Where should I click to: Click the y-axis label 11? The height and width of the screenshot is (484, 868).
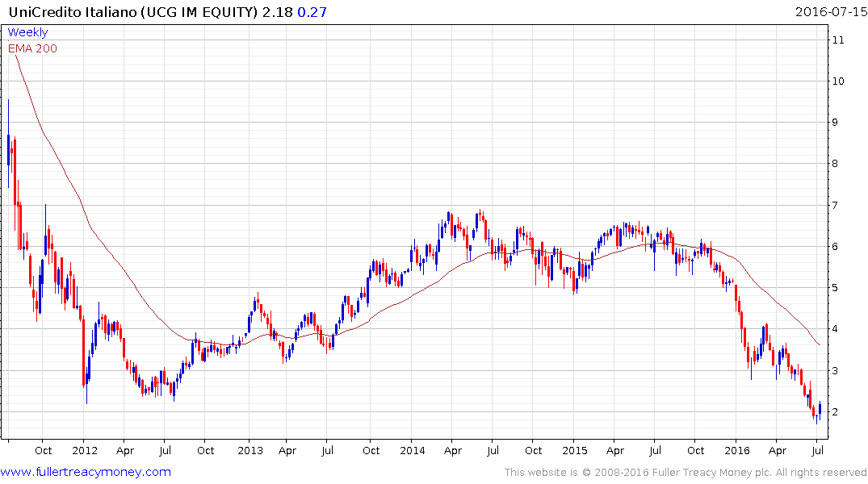tap(838, 40)
